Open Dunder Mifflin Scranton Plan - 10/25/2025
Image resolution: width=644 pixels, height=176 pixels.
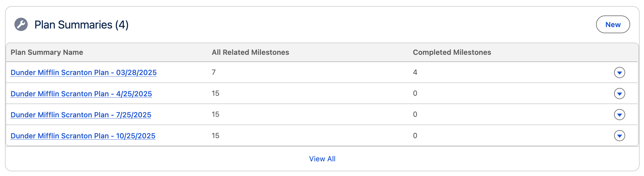(83, 136)
